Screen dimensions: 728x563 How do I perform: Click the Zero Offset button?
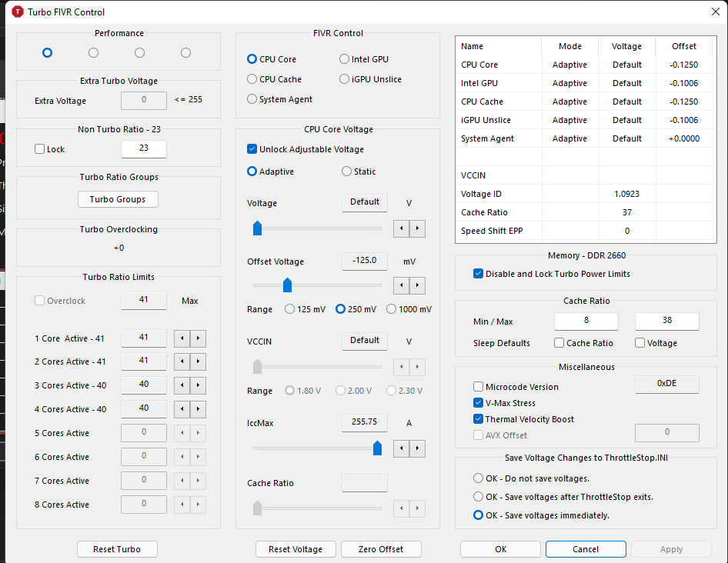[381, 549]
